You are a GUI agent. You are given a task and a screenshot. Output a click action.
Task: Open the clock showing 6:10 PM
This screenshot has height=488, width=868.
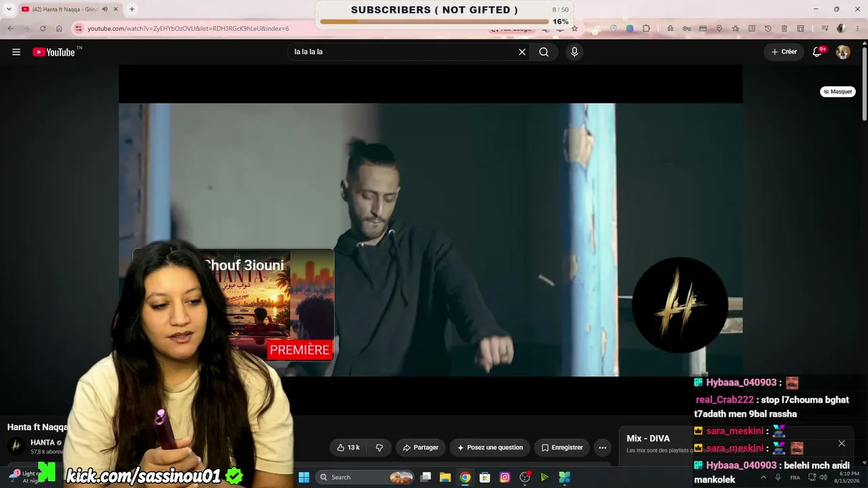(x=849, y=477)
